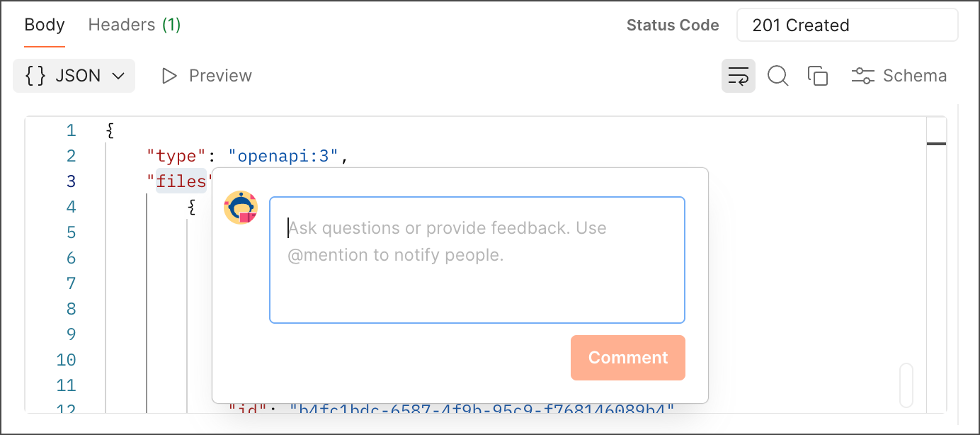Image resolution: width=980 pixels, height=435 pixels.
Task: Click the search magnifier icon
Action: click(777, 76)
